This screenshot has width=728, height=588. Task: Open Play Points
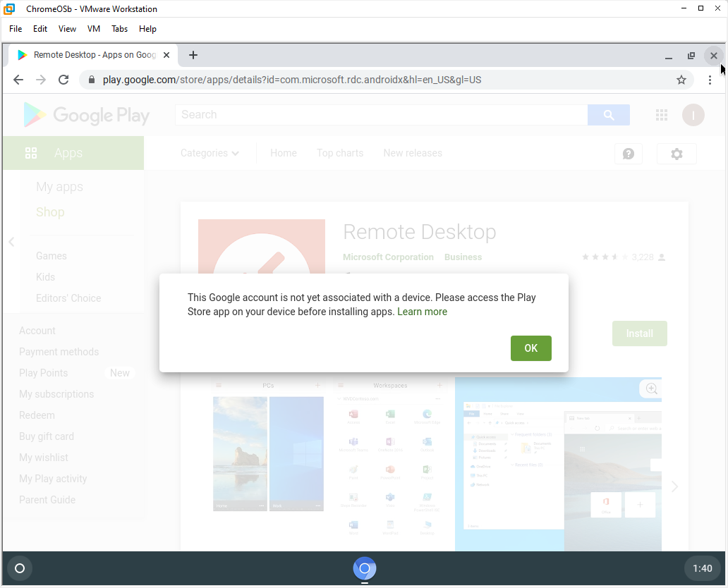[x=44, y=373]
